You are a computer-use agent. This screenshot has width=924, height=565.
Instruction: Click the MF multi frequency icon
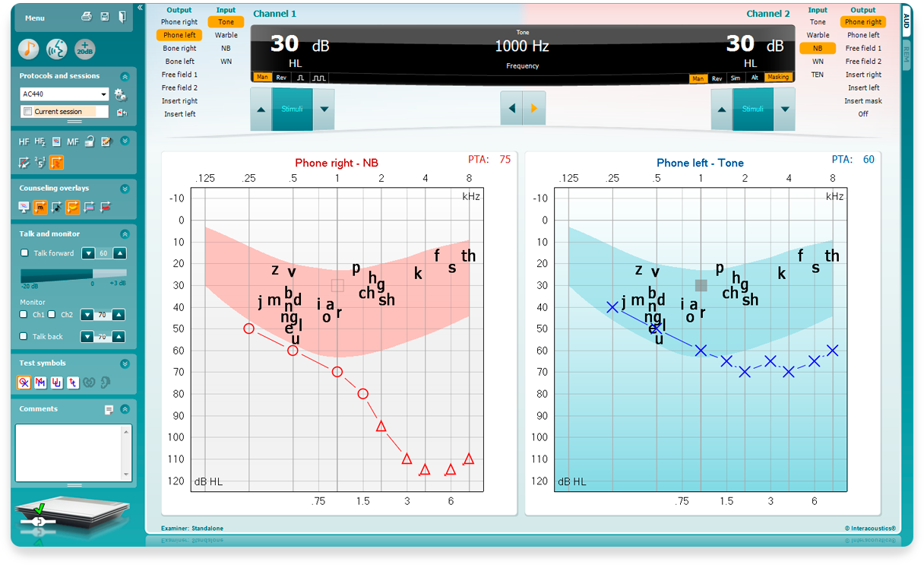72,141
